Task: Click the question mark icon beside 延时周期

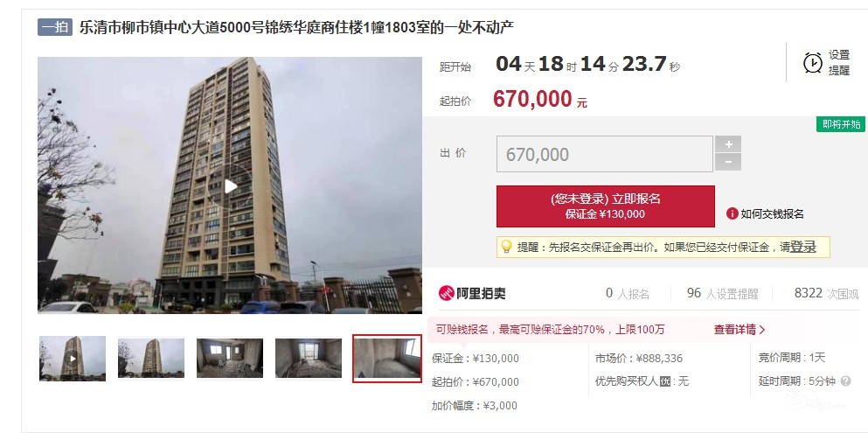Action: pyautogui.click(x=845, y=381)
